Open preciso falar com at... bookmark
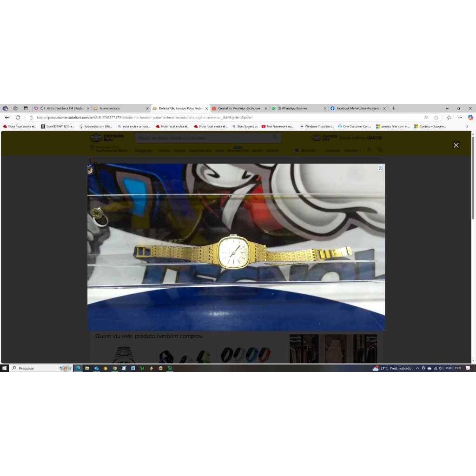The height and width of the screenshot is (476, 476). tap(393, 126)
